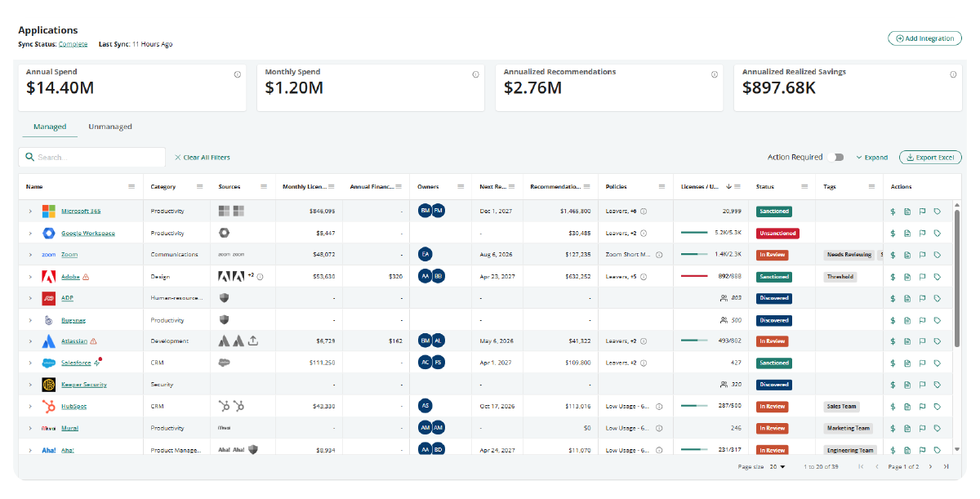Click the Add Integration button
The height and width of the screenshot is (499, 980).
click(x=924, y=38)
